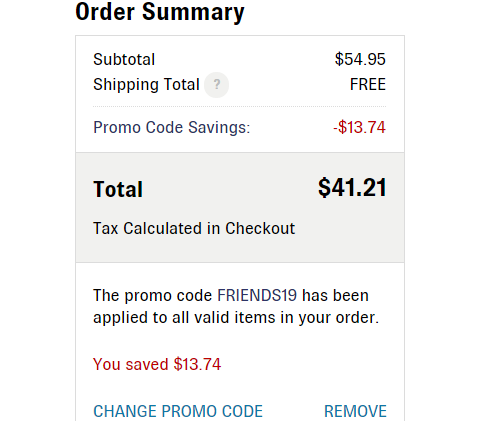Click the Tax Calculated in Checkout note

tap(194, 229)
